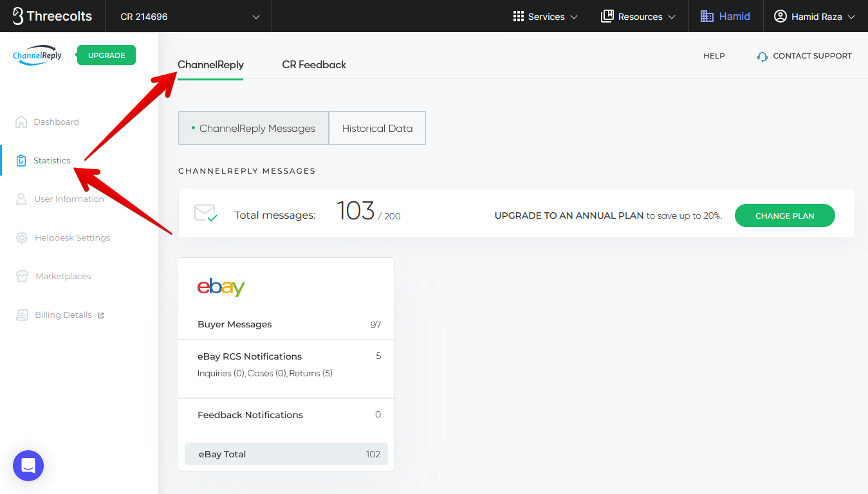Select the Historical Data toggle button
The height and width of the screenshot is (494, 868).
377,128
